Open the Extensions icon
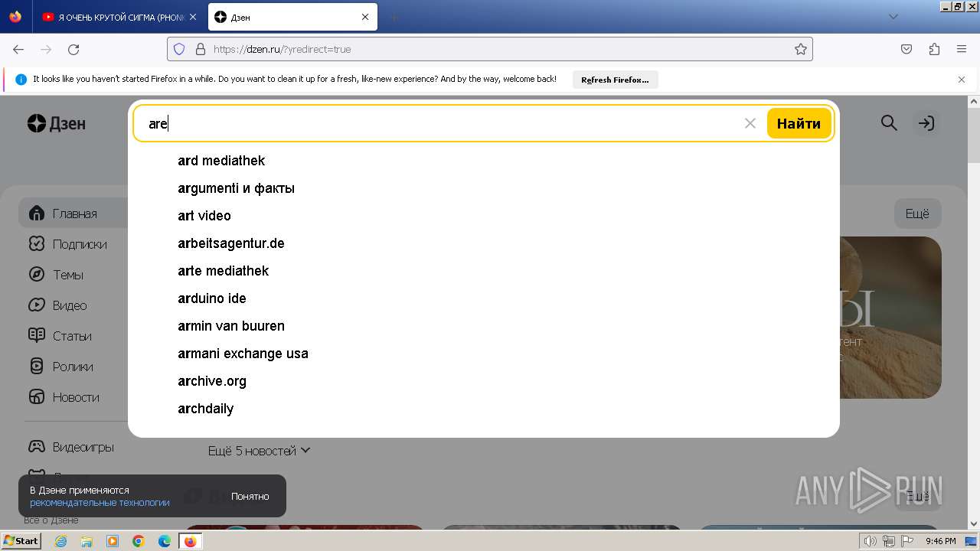The width and height of the screenshot is (980, 551). click(x=934, y=49)
